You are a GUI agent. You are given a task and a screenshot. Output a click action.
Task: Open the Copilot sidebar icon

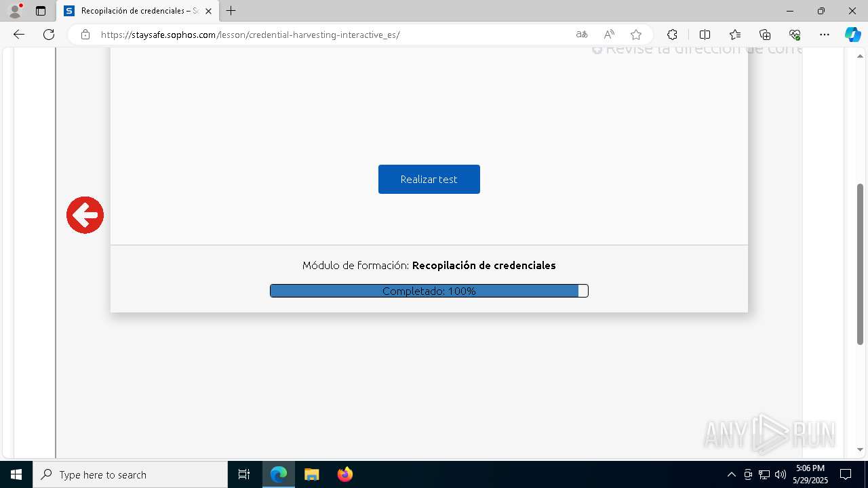pos(852,35)
